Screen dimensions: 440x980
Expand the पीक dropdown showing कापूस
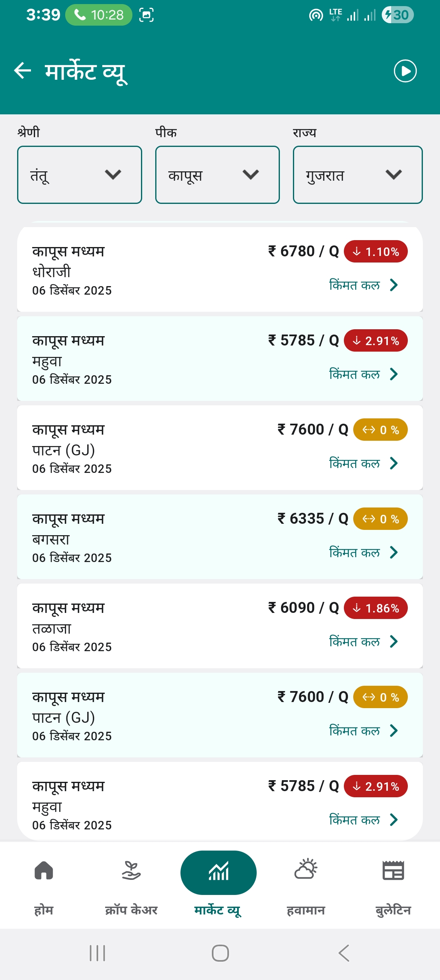pos(217,175)
